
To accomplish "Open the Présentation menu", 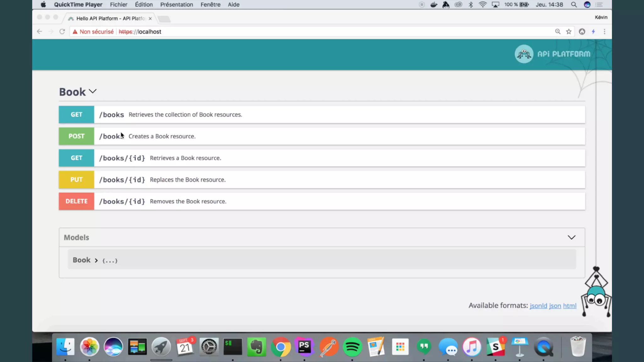I will pyautogui.click(x=176, y=5).
